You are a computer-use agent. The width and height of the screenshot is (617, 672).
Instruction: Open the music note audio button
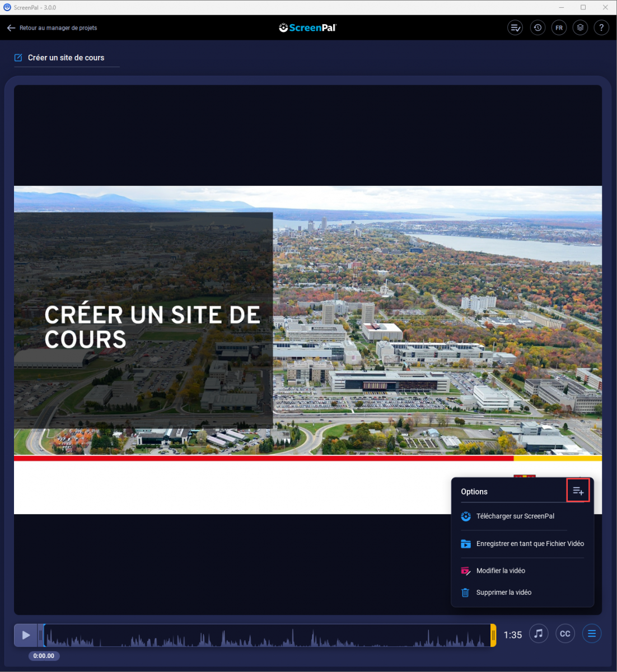539,634
